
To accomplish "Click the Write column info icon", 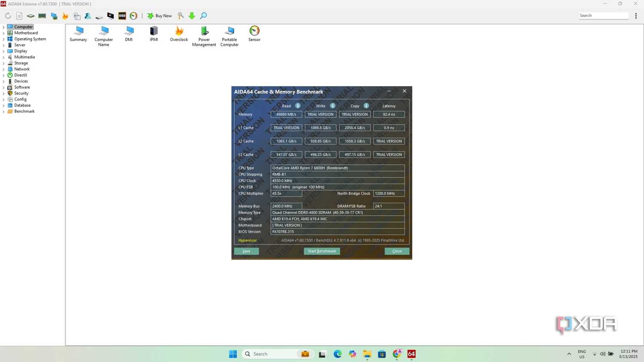I will [x=333, y=106].
